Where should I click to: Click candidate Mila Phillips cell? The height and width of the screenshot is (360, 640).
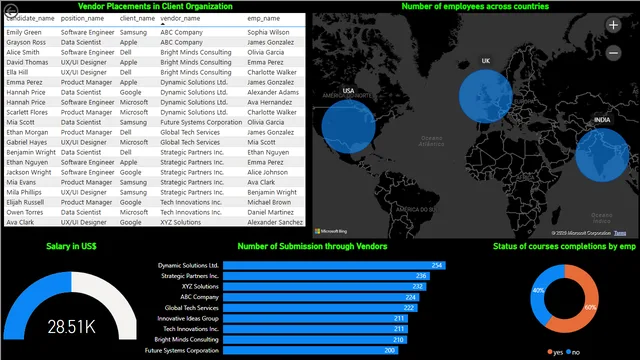coord(24,192)
